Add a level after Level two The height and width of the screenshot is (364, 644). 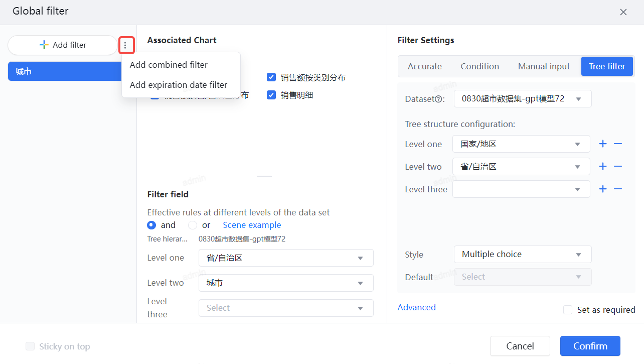click(x=603, y=167)
